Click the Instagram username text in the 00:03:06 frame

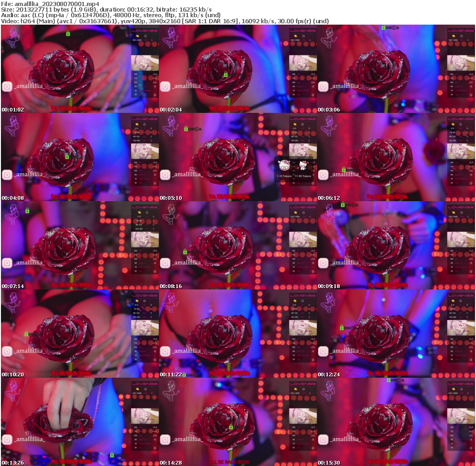[x=345, y=86]
